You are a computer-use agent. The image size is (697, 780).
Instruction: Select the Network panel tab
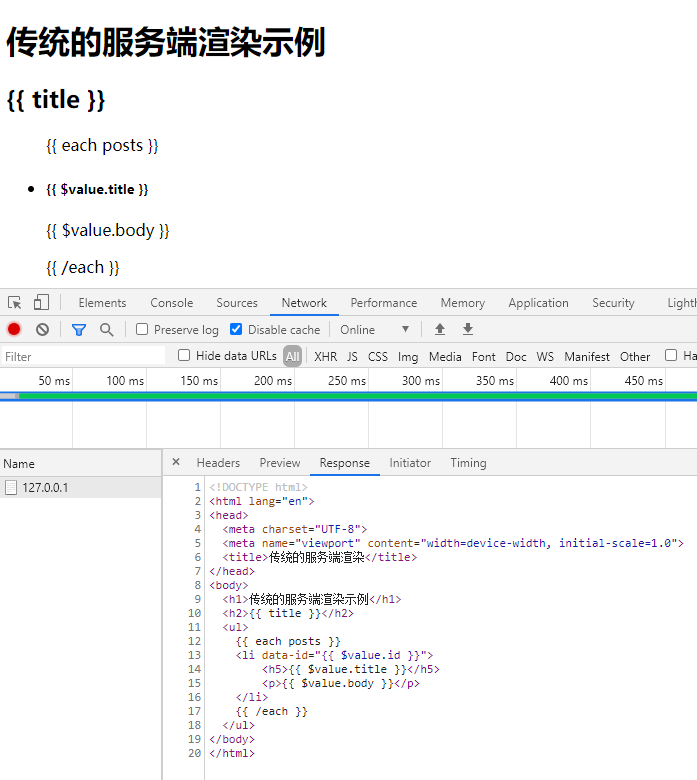click(304, 303)
